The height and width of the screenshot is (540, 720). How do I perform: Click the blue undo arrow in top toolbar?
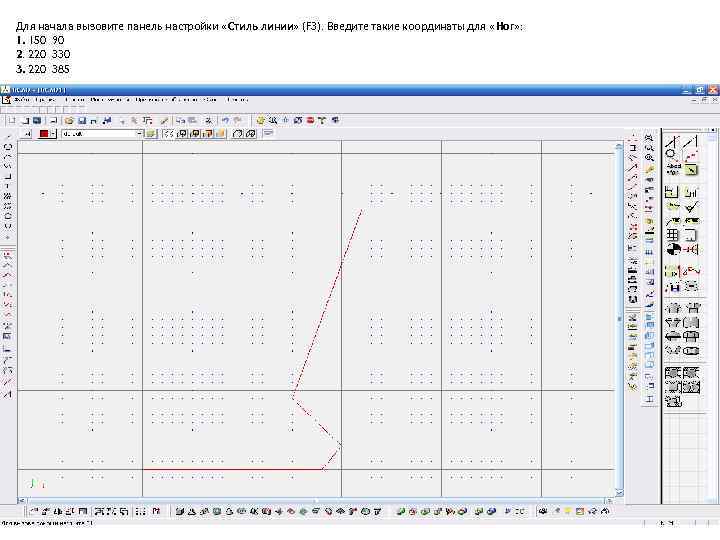(225, 120)
